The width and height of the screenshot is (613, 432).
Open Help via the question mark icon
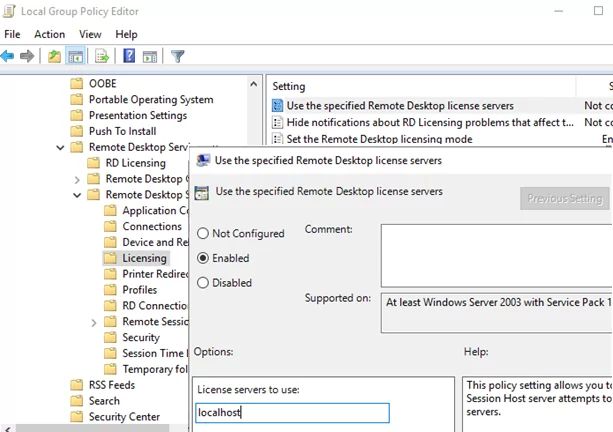pyautogui.click(x=129, y=56)
